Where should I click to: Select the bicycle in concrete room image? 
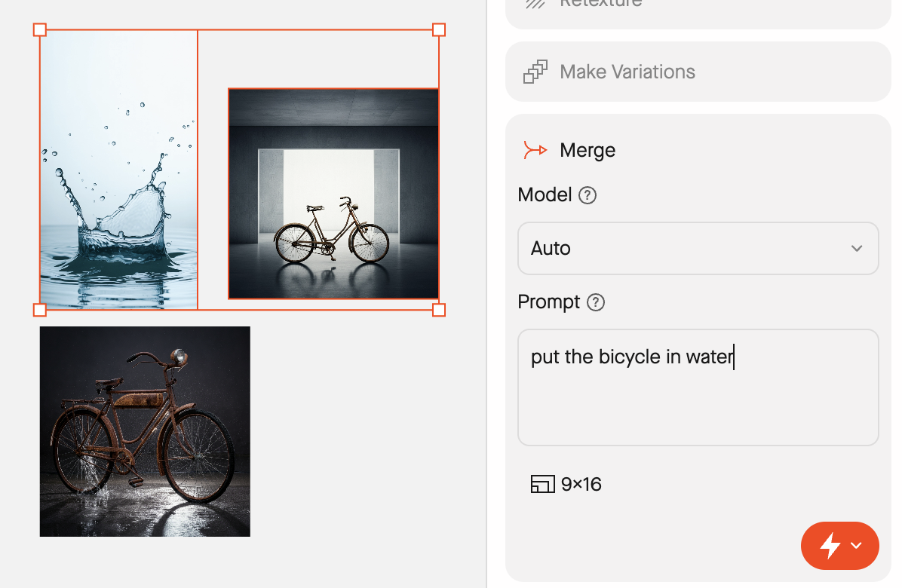333,194
